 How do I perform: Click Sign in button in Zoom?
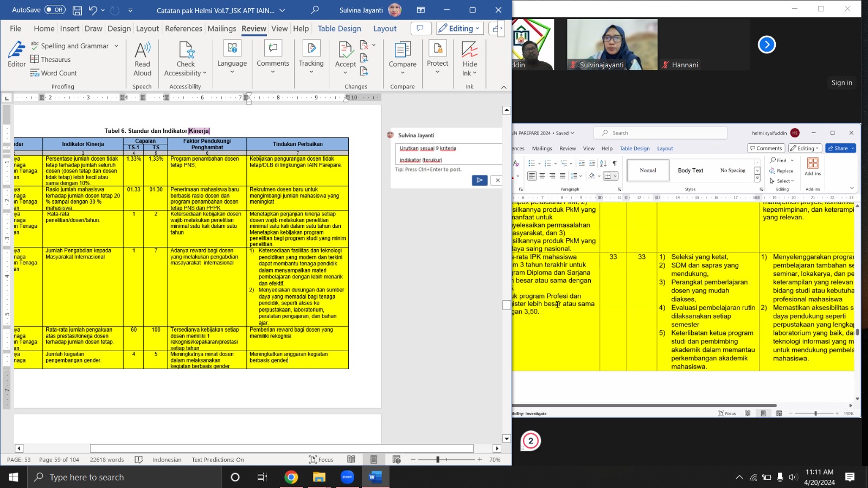841,83
